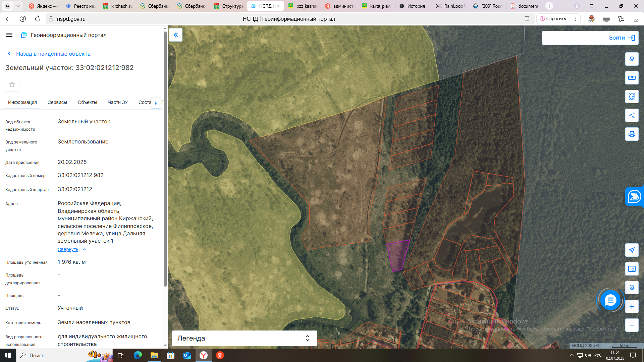Open the Части ЗУ tab

[x=117, y=102]
